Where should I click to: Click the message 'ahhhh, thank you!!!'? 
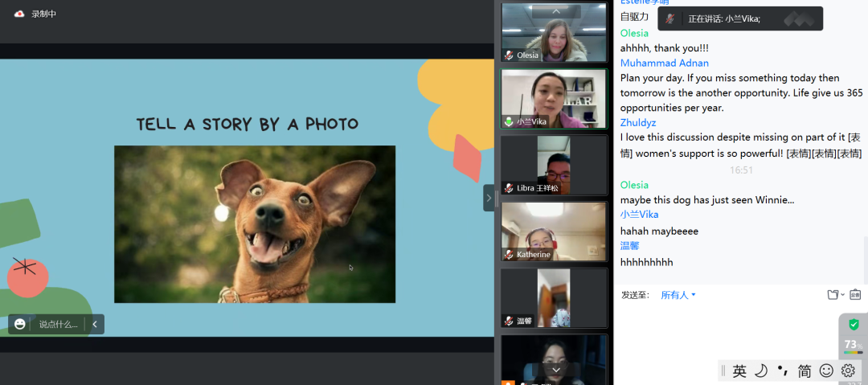(665, 48)
